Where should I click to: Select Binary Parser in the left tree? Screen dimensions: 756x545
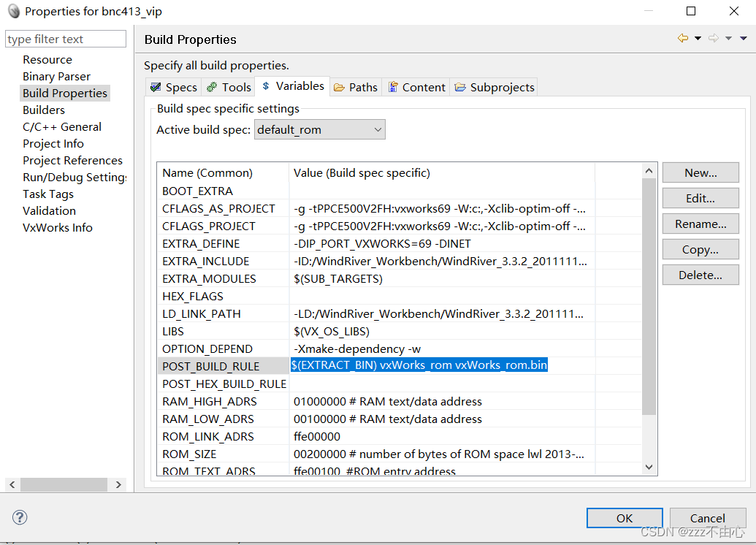tap(56, 77)
